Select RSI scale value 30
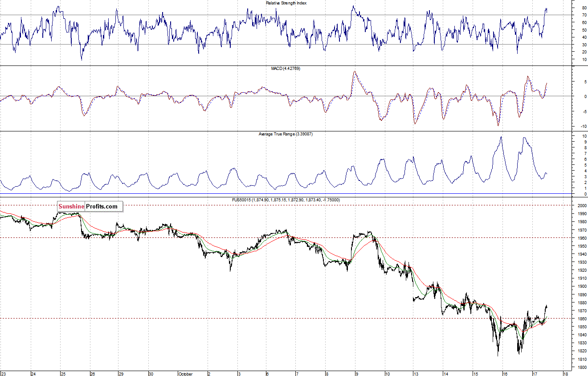This screenshot has height=376, width=588. [584, 45]
